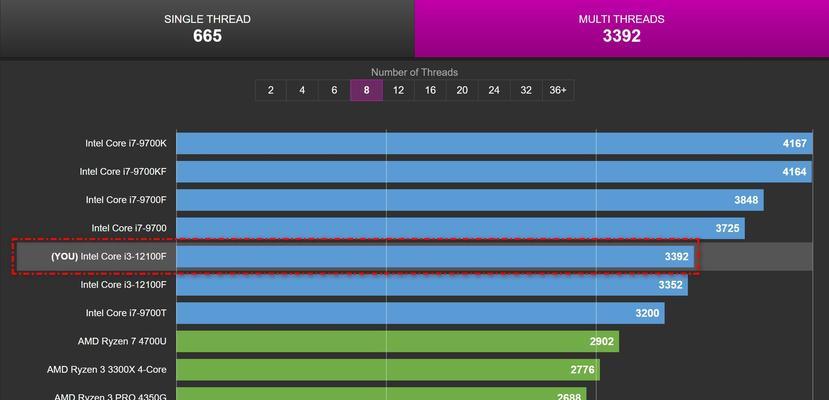This screenshot has height=400, width=829.
Task: Click the green 2776 score bar
Action: [388, 370]
